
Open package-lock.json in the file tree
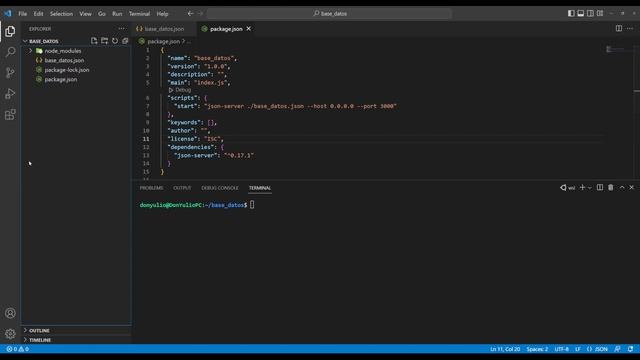click(x=67, y=70)
